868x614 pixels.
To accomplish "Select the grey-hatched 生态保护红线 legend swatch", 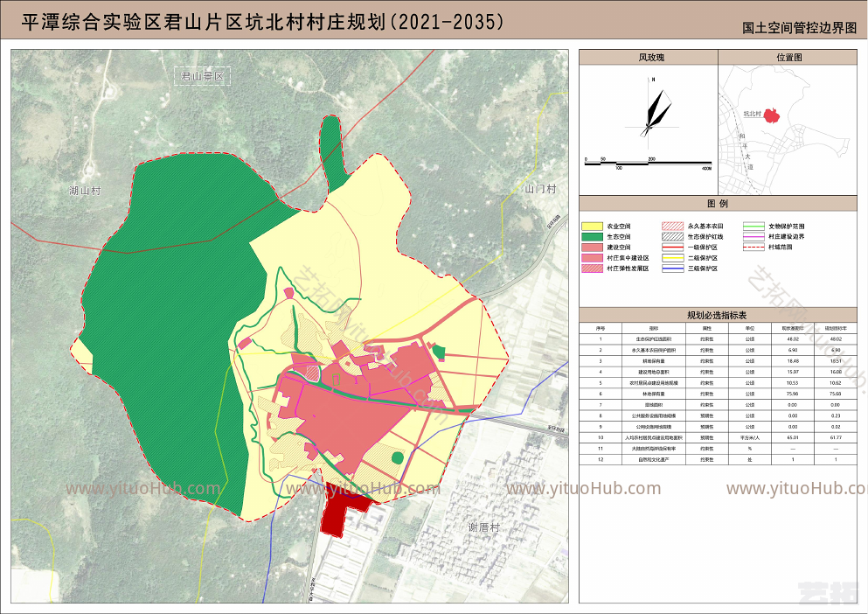I will pyautogui.click(x=672, y=237).
